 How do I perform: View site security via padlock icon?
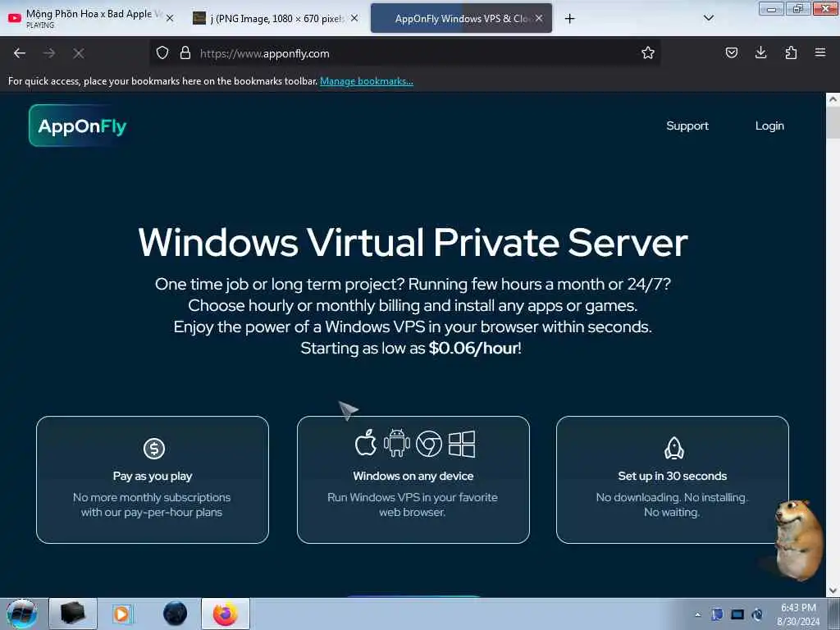point(185,53)
